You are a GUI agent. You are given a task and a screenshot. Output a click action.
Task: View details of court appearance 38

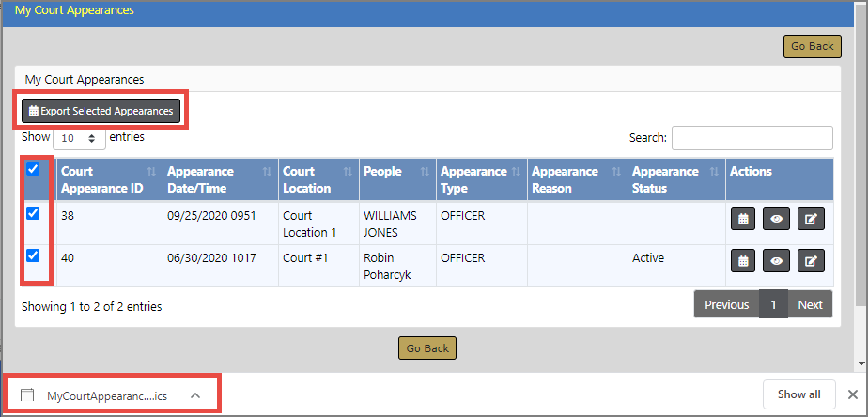(776, 219)
